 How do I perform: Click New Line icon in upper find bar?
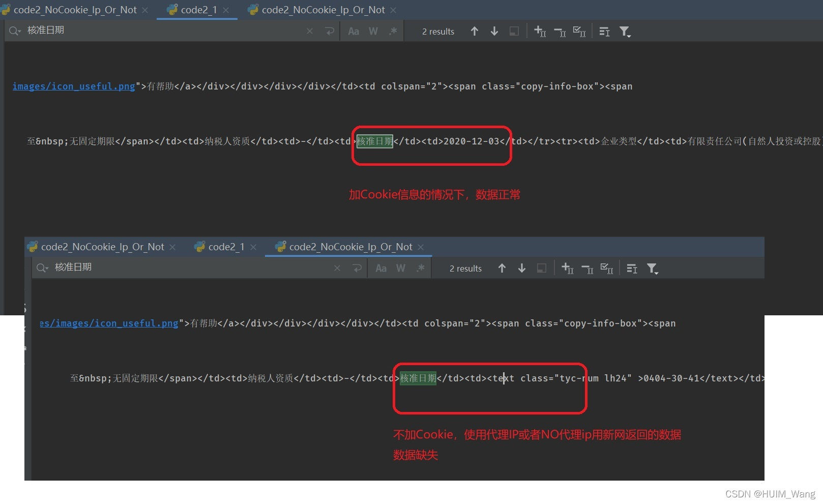pyautogui.click(x=330, y=31)
